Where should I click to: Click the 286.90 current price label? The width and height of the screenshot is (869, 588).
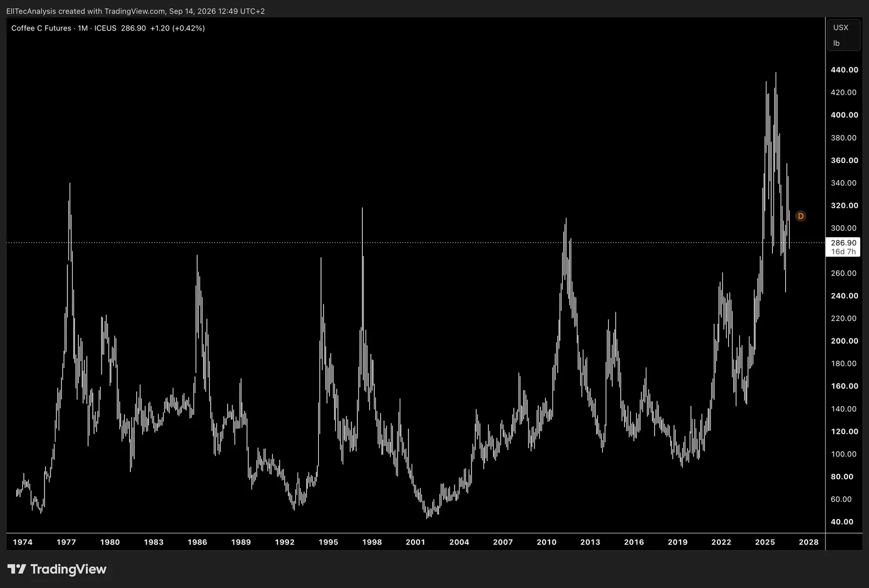coord(843,243)
